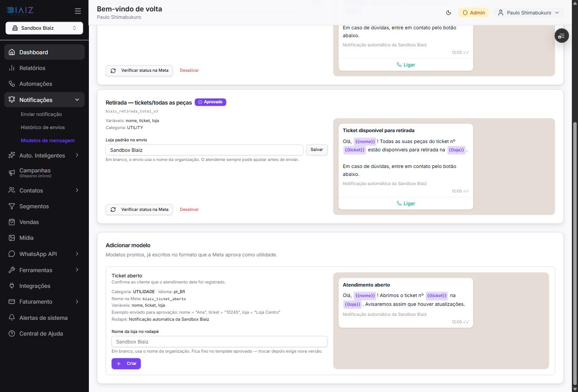This screenshot has height=392, width=578.
Task: Click the Admin role badge
Action: point(473,13)
